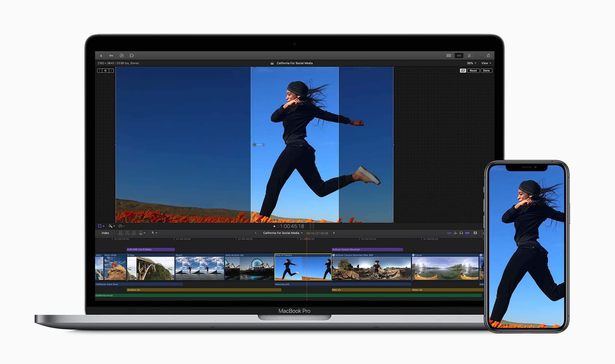Screen dimensions: 615x364
Task: Open the timeline Index panel
Action: click(x=105, y=233)
